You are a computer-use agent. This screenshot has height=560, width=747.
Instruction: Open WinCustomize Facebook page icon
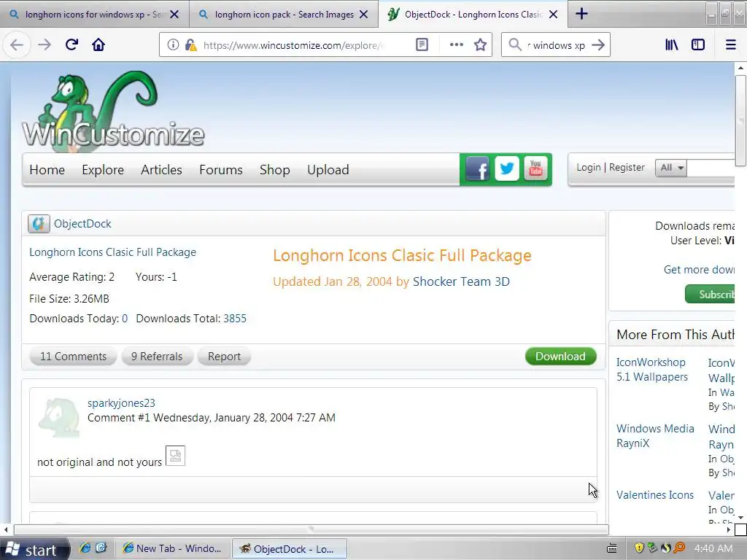(477, 169)
